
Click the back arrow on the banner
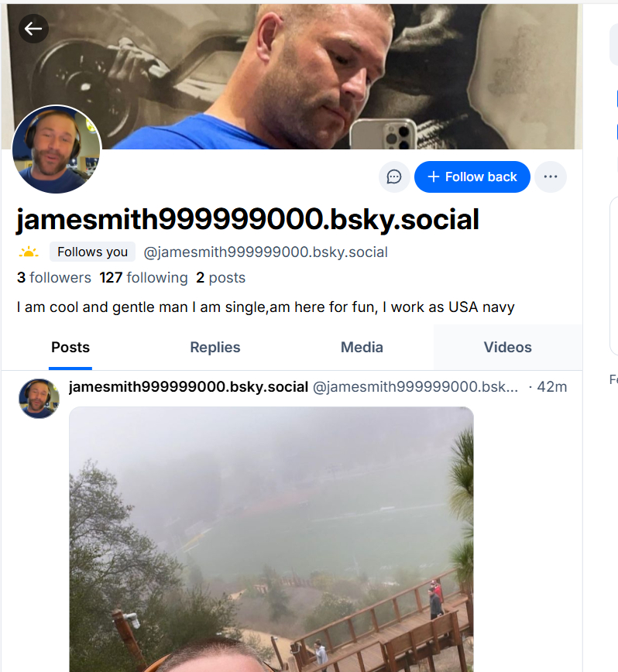(33, 29)
